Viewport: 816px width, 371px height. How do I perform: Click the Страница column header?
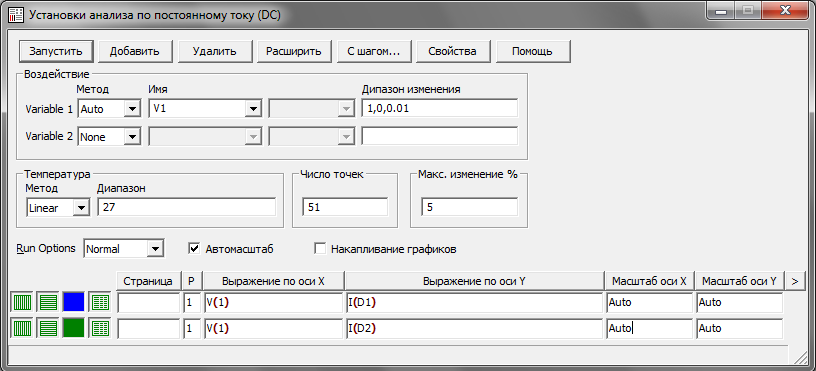coord(148,281)
